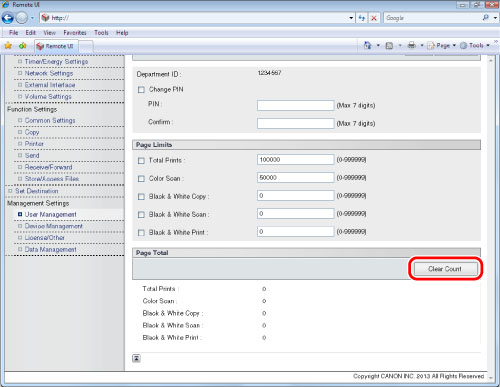Open Network Settings link
Image resolution: width=500 pixels, height=387 pixels.
click(x=49, y=73)
